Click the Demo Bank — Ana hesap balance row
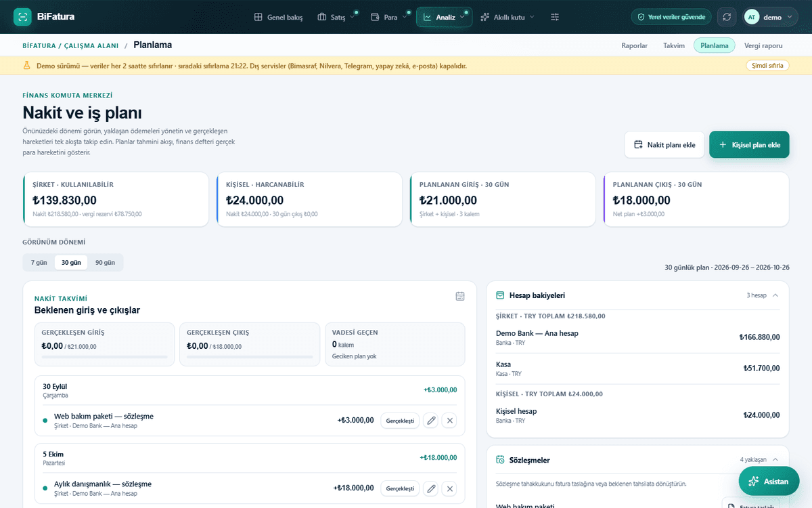 638,337
